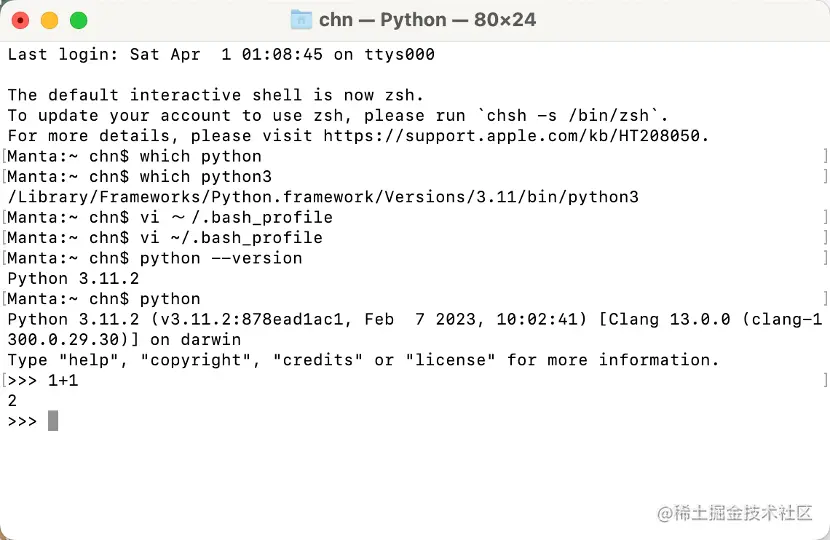Click the output result "2"

pyautogui.click(x=12, y=401)
